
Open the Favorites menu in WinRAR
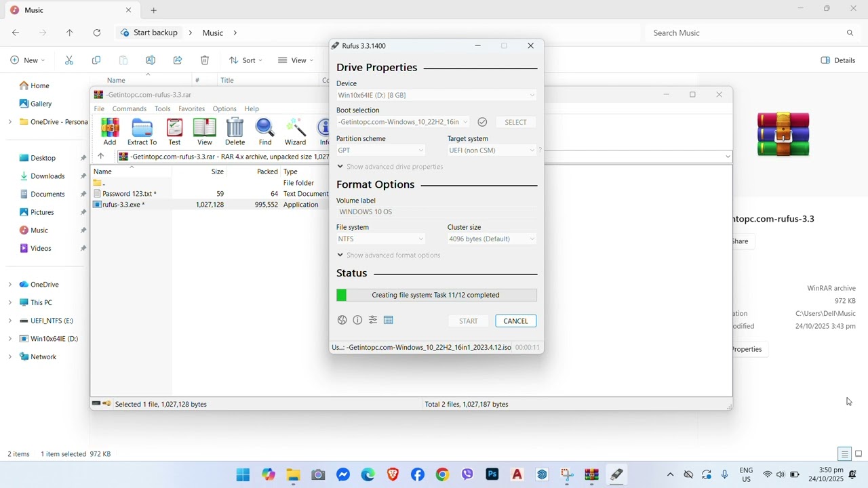tap(191, 108)
